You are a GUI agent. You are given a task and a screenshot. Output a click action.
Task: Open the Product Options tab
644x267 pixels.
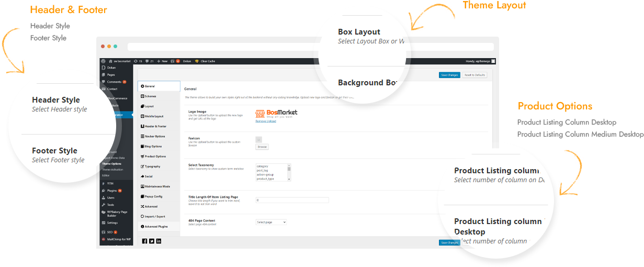159,156
